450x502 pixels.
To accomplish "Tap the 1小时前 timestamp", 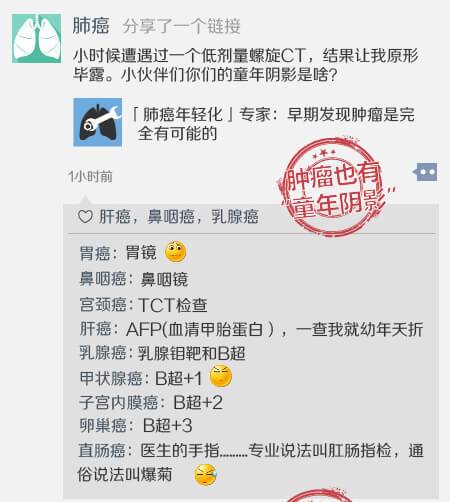I will tap(90, 176).
